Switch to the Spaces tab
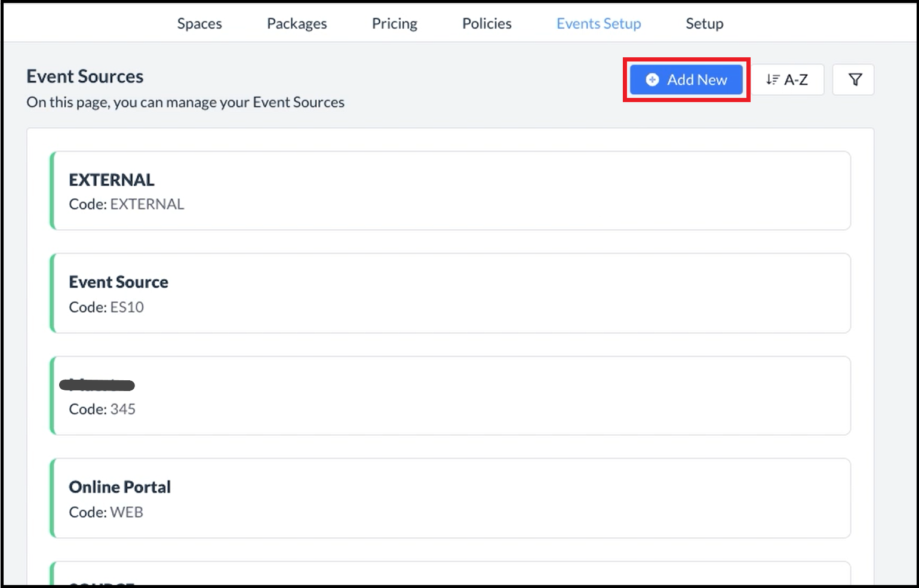This screenshot has width=919, height=588. tap(199, 24)
